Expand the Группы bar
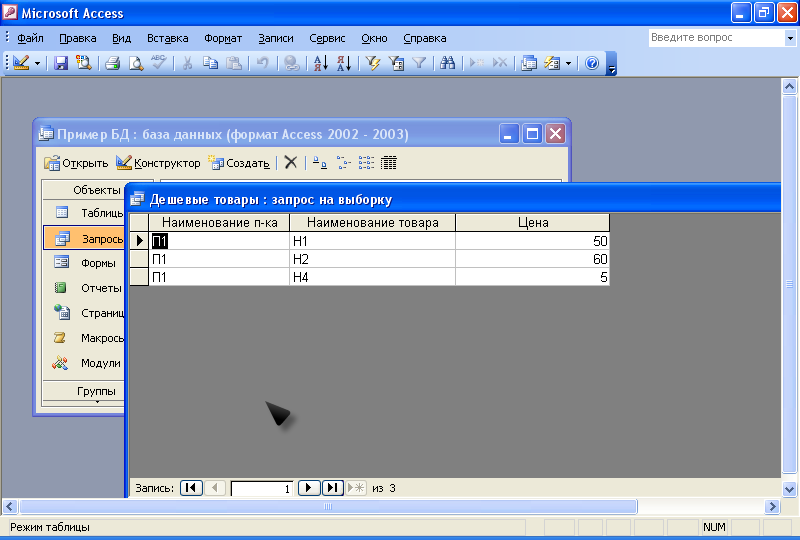The height and width of the screenshot is (540, 800). 84,391
